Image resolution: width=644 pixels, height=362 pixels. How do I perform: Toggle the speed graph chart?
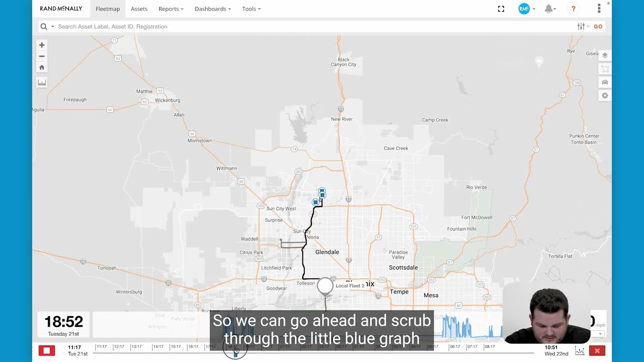(x=580, y=351)
